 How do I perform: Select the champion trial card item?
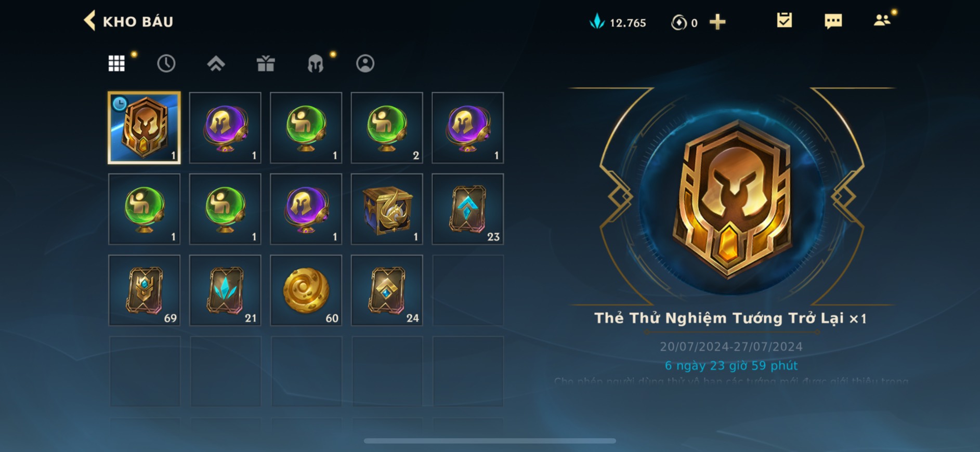(144, 128)
